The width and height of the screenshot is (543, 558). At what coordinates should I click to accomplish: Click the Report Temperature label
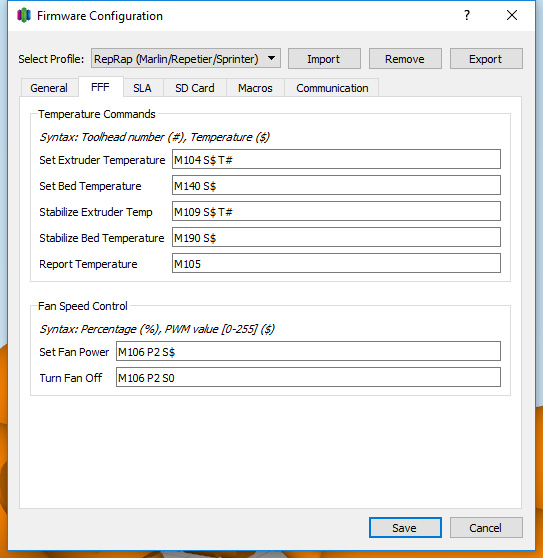[x=88, y=264]
